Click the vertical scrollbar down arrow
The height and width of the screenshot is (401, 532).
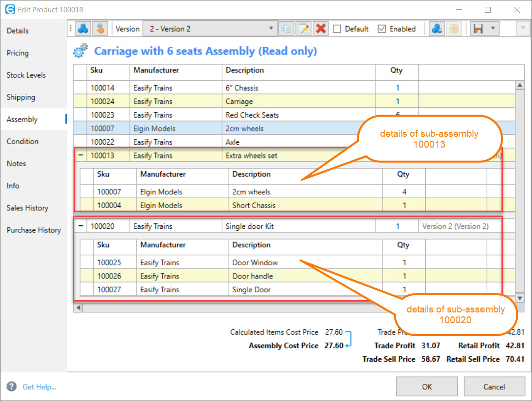(519, 298)
